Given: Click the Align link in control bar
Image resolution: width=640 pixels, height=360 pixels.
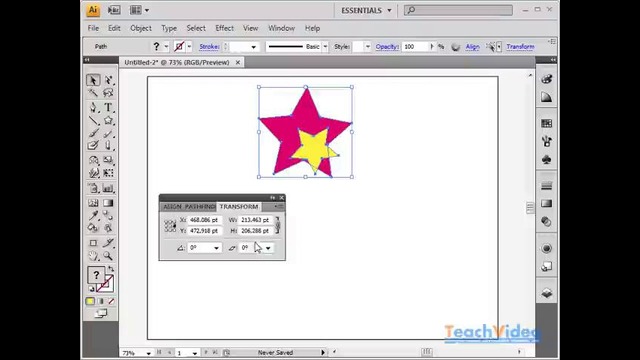Looking at the screenshot, I should tap(472, 47).
